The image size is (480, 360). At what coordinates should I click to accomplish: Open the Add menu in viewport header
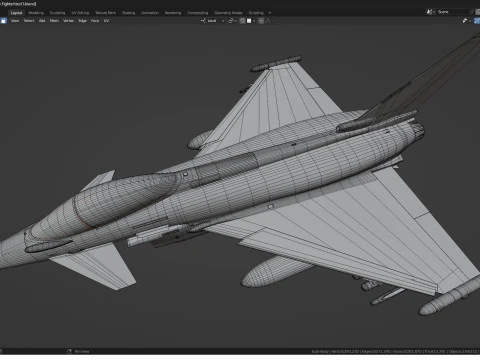42,21
